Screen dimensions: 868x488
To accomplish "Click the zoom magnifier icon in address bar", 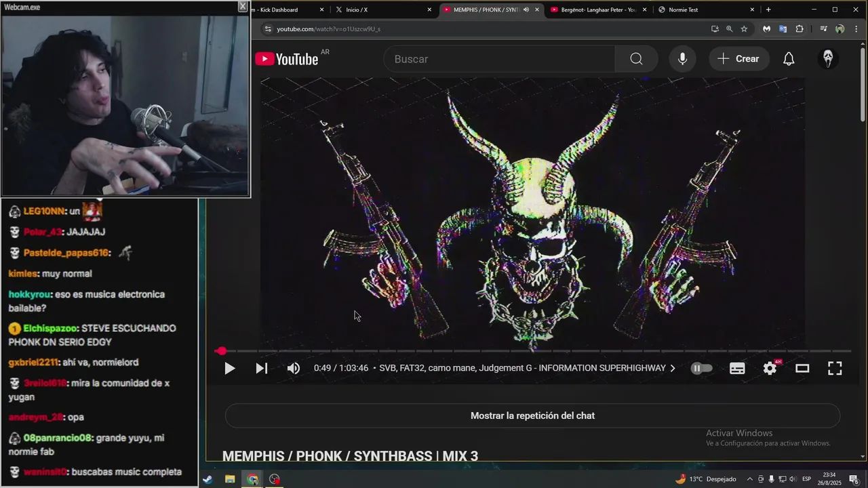I will (x=730, y=29).
